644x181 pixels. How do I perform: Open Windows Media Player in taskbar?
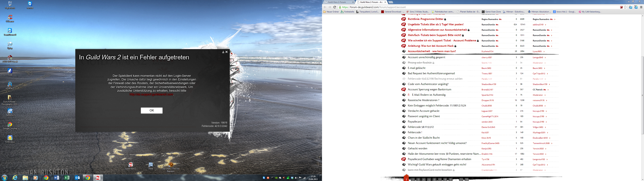pos(36,178)
